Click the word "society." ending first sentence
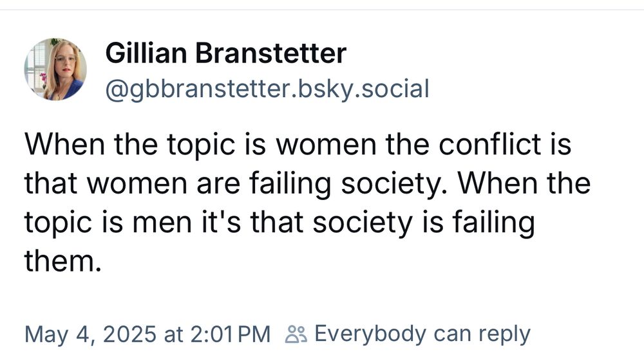Image resolution: width=644 pixels, height=357 pixels. (396, 184)
